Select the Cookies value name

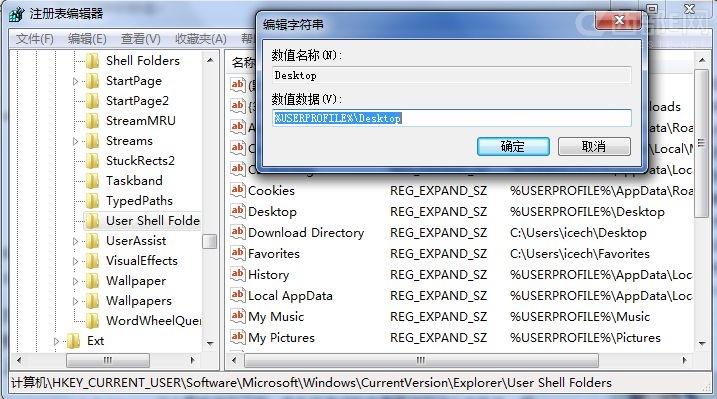(x=271, y=190)
